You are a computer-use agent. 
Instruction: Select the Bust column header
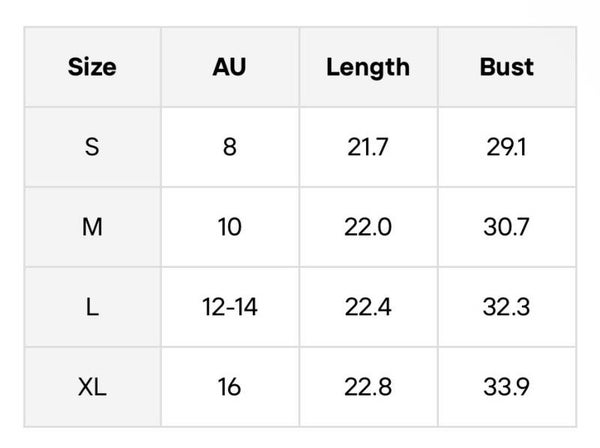tap(507, 68)
